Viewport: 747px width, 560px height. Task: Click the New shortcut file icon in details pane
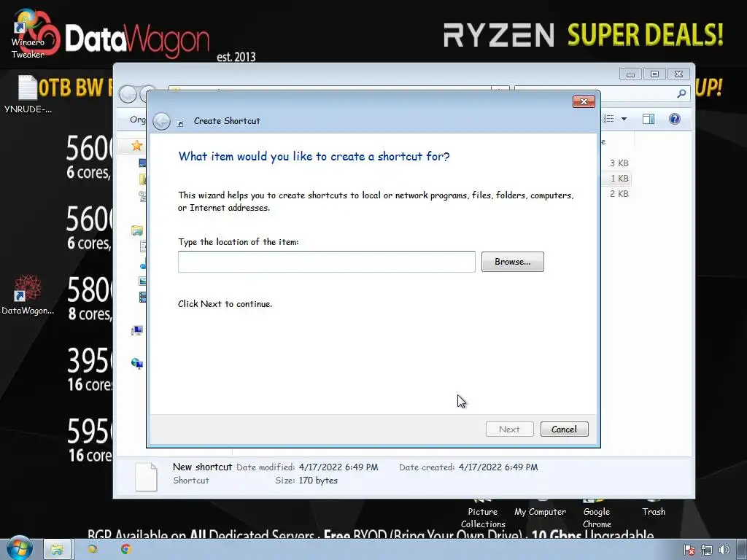pyautogui.click(x=146, y=477)
